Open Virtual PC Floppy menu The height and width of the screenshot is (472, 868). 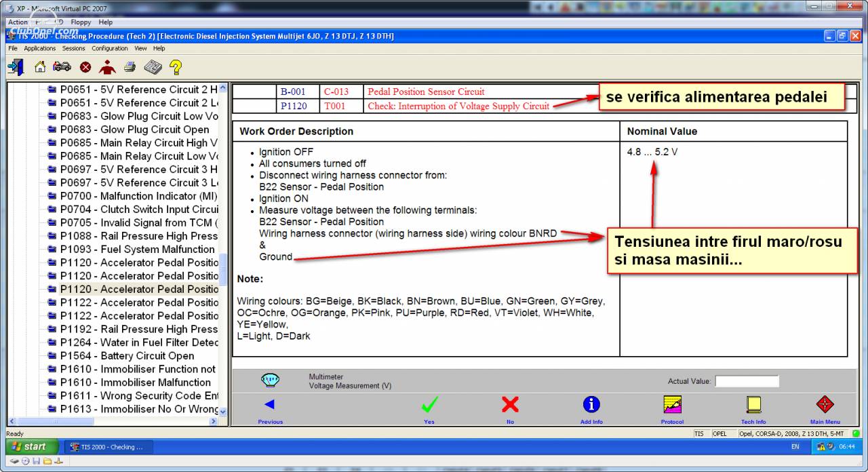81,22
